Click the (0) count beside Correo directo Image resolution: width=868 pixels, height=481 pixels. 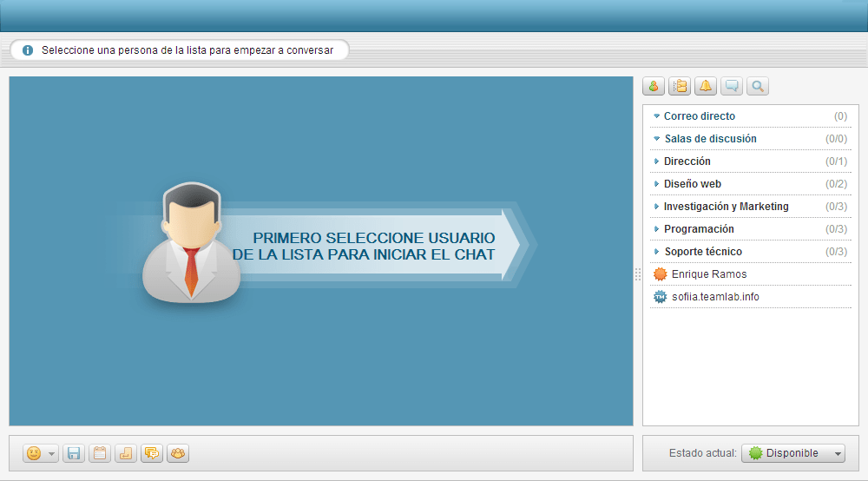pyautogui.click(x=840, y=116)
